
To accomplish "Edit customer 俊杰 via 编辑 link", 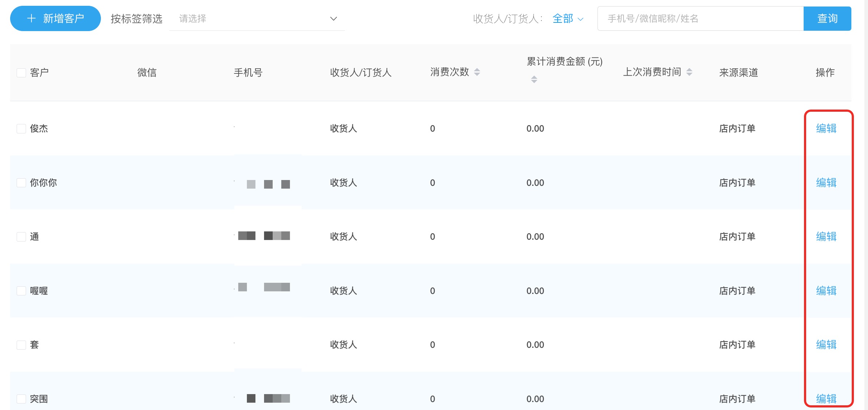I will pos(826,128).
